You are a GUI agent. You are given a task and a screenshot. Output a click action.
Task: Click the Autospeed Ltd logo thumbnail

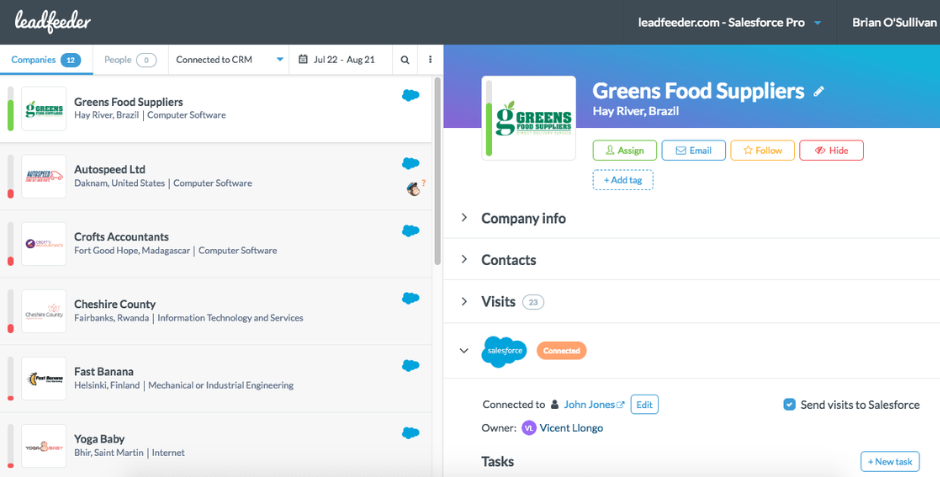pos(44,176)
